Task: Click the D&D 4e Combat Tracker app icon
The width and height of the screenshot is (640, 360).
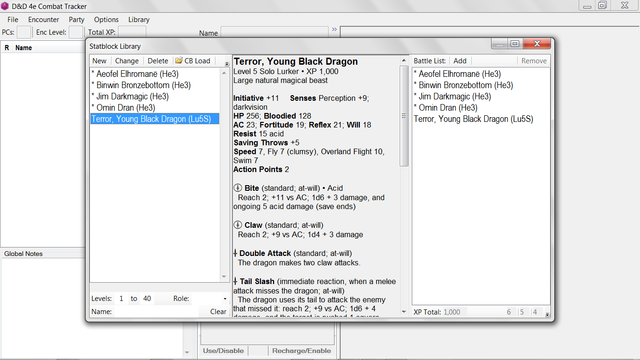Action: [x=5, y=6]
